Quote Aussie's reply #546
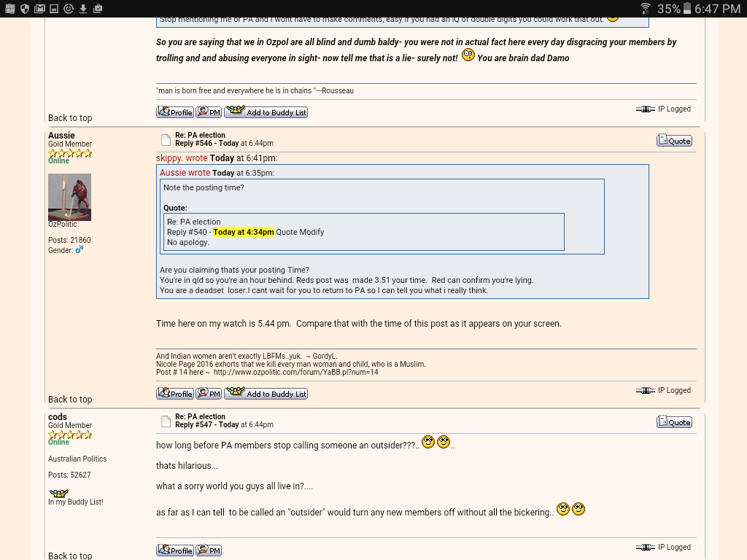Viewport: 747px width, 560px height. click(674, 141)
